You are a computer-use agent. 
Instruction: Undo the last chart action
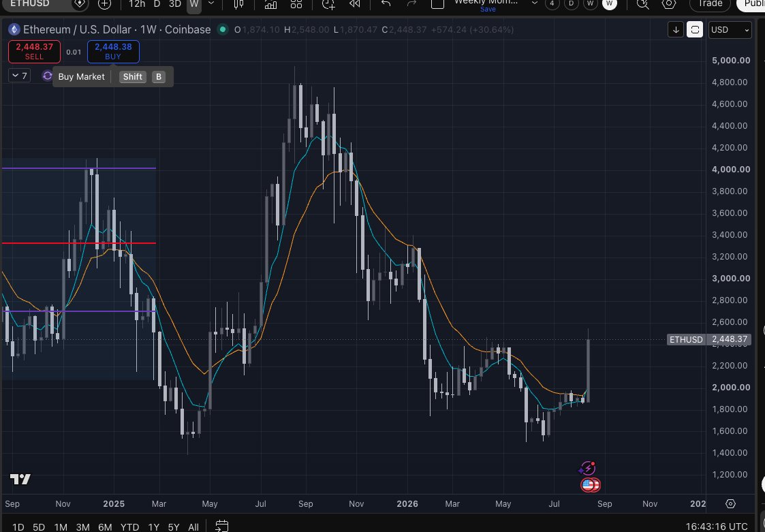coord(386,4)
